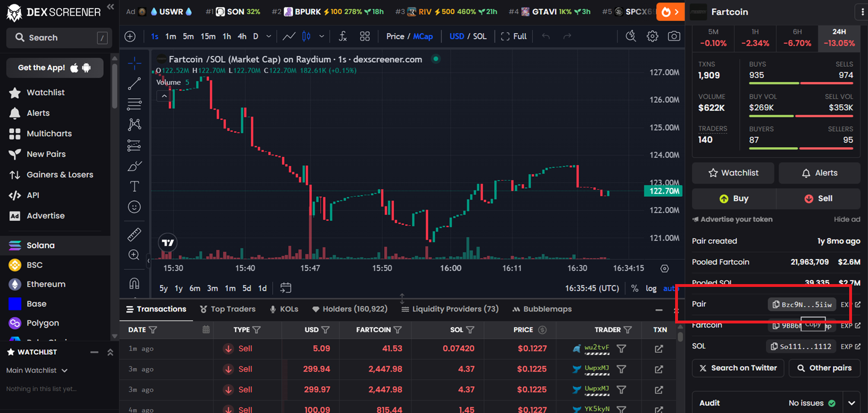
Task: Collapse the WATCHLIST panel with the double-chevron button
Action: pyautogui.click(x=110, y=353)
